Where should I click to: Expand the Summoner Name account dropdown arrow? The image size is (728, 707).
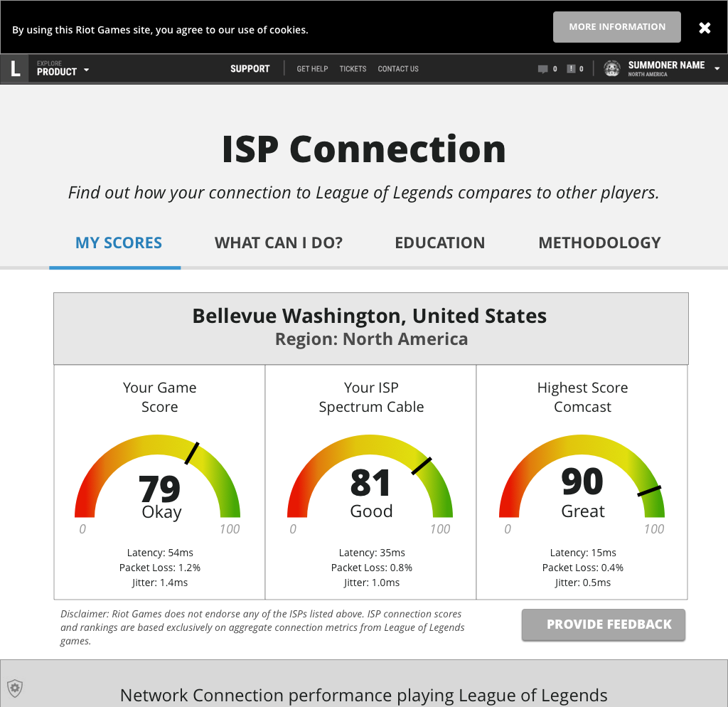coord(717,68)
